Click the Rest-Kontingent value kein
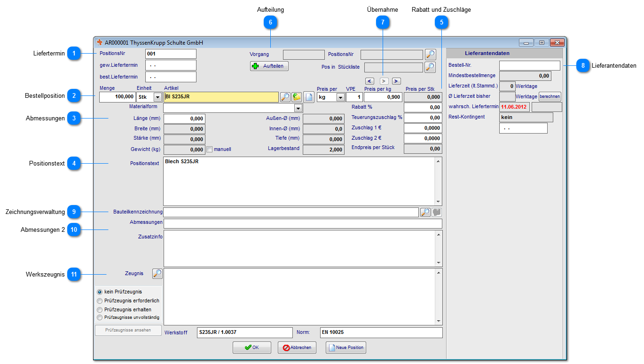Viewport: 644px width, 364px height. pos(526,117)
